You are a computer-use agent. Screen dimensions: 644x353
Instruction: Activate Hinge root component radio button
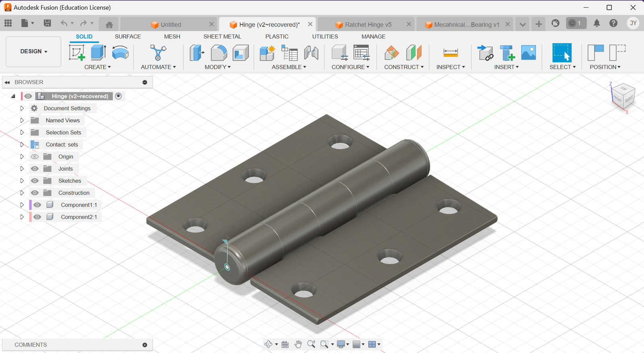click(x=118, y=96)
